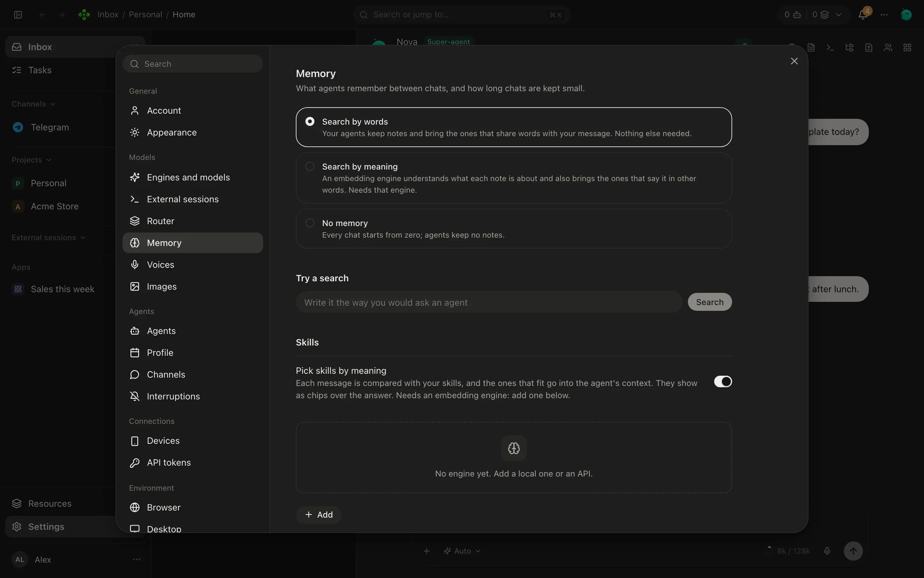Toggle the Pick skills by meaning switch
The height and width of the screenshot is (578, 924).
click(x=723, y=381)
